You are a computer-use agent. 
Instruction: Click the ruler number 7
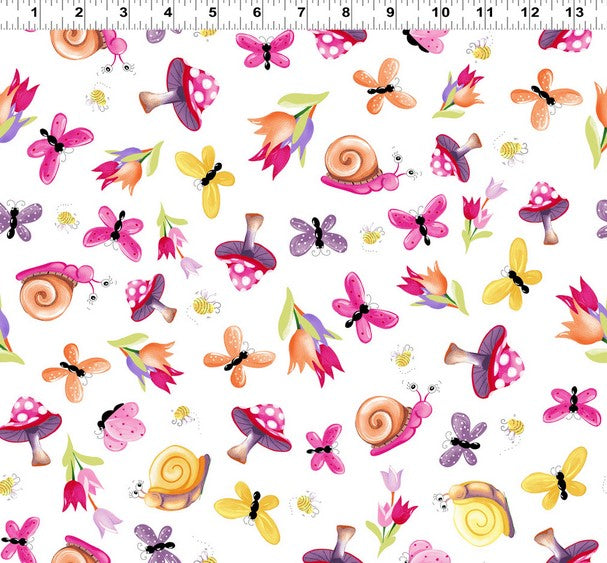pos(302,12)
